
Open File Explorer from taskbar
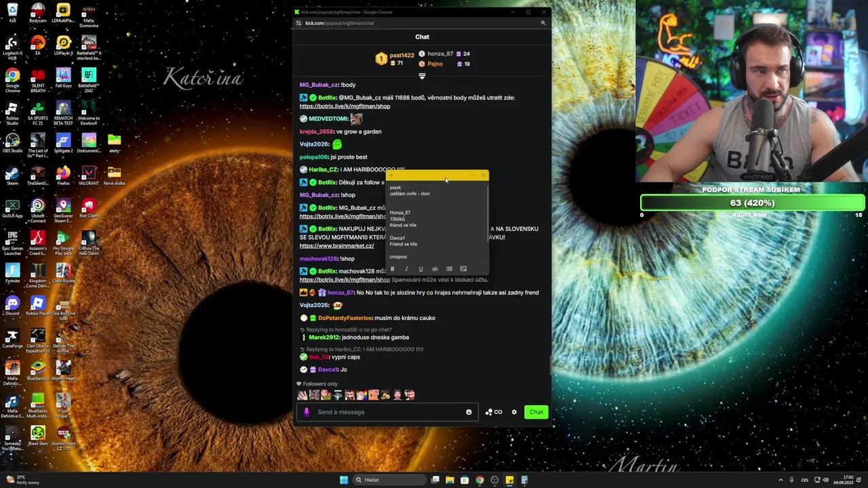450,480
